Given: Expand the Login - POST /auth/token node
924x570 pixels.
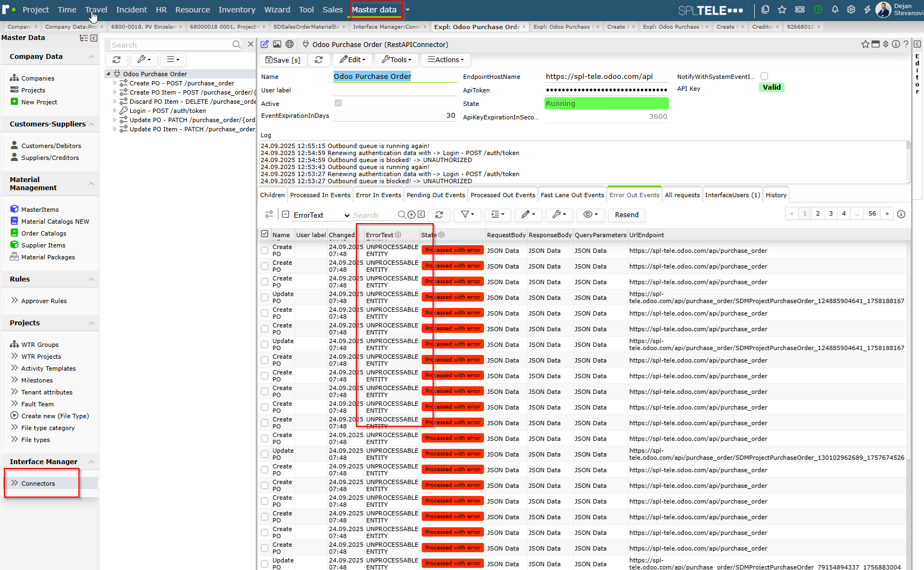Looking at the screenshot, I should click(115, 111).
